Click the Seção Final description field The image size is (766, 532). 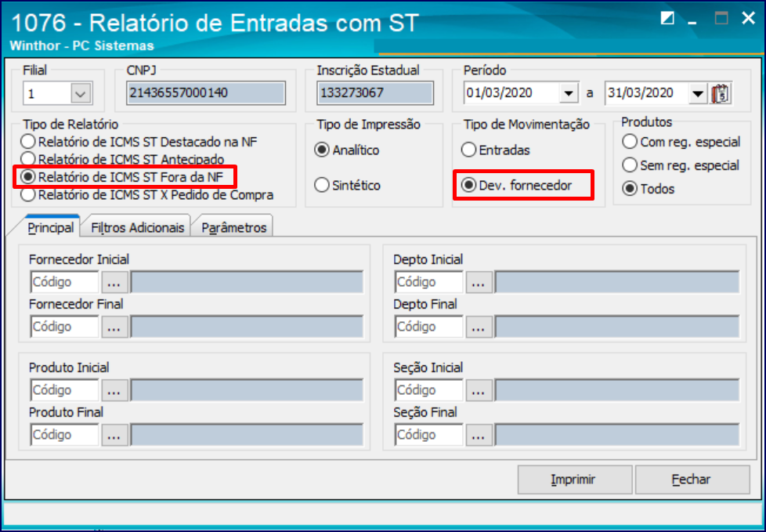click(x=617, y=434)
